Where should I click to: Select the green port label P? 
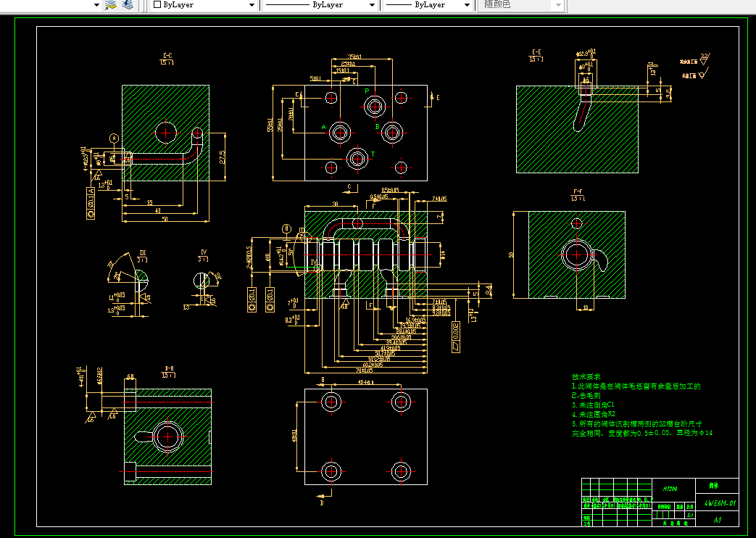click(x=367, y=91)
